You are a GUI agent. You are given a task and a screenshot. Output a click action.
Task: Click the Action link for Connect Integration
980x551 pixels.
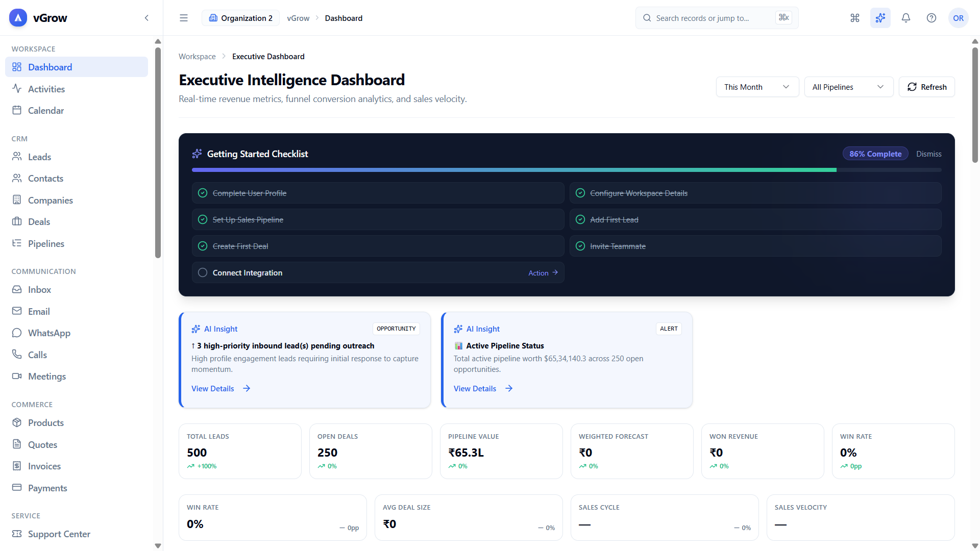[543, 273]
